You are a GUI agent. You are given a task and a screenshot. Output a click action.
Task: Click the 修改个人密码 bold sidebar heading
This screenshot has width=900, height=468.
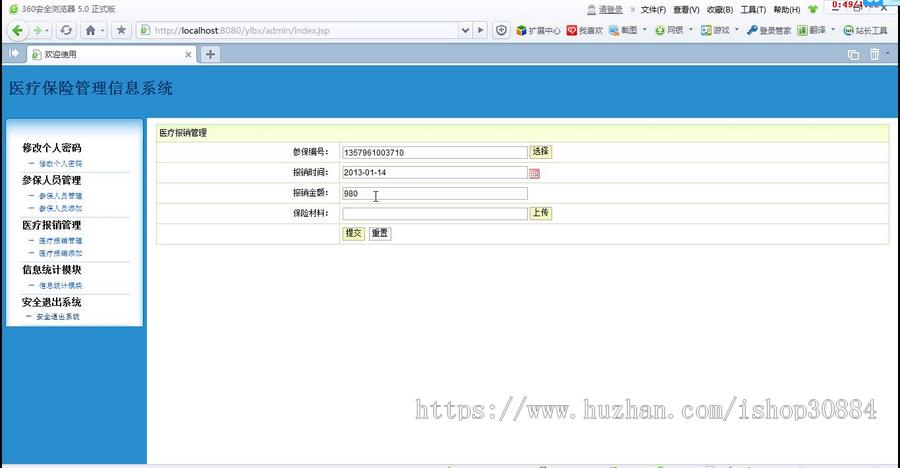tap(52, 148)
